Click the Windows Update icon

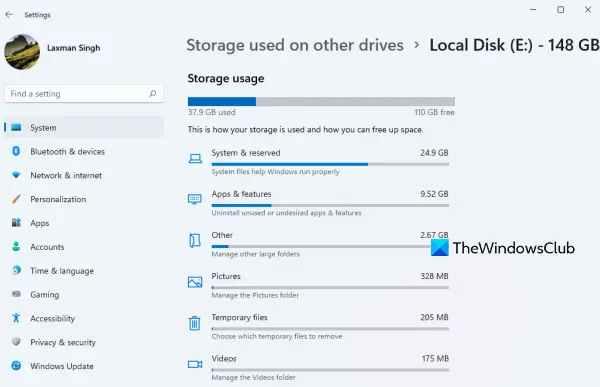[x=16, y=366]
